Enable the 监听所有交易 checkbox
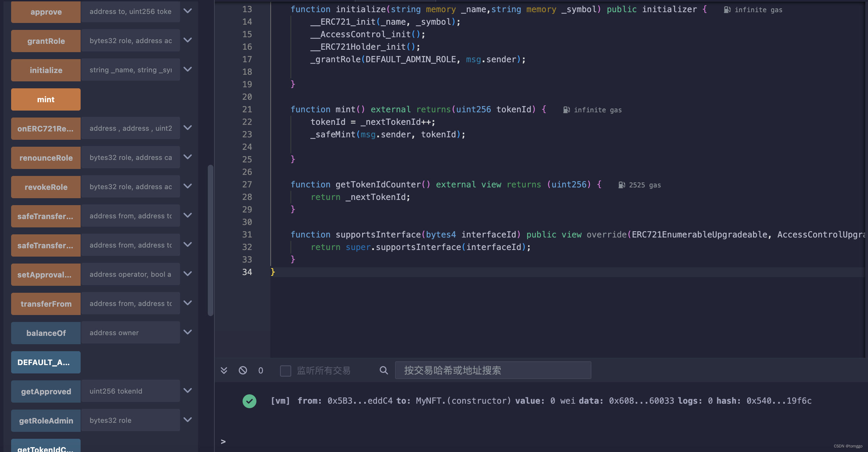Screen dimensions: 868x452 [285, 371]
